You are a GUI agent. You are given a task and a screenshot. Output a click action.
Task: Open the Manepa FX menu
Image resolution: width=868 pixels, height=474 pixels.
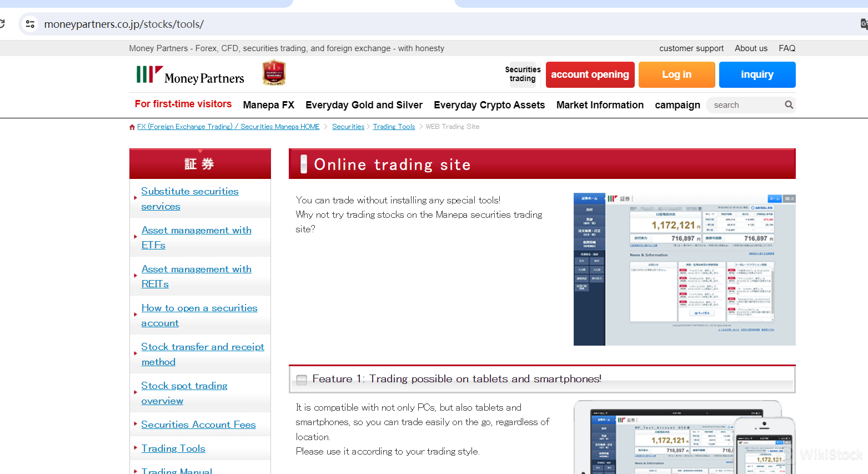(269, 105)
